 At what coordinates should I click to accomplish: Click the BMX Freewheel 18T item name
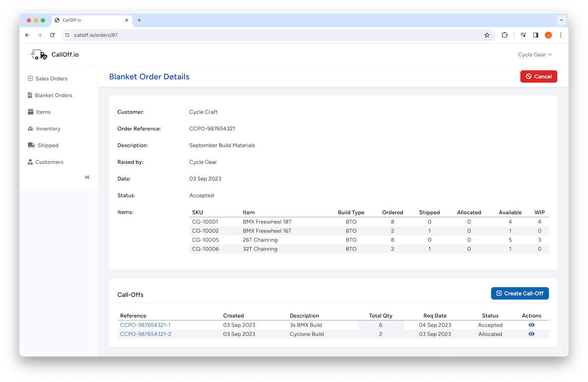tap(267, 222)
